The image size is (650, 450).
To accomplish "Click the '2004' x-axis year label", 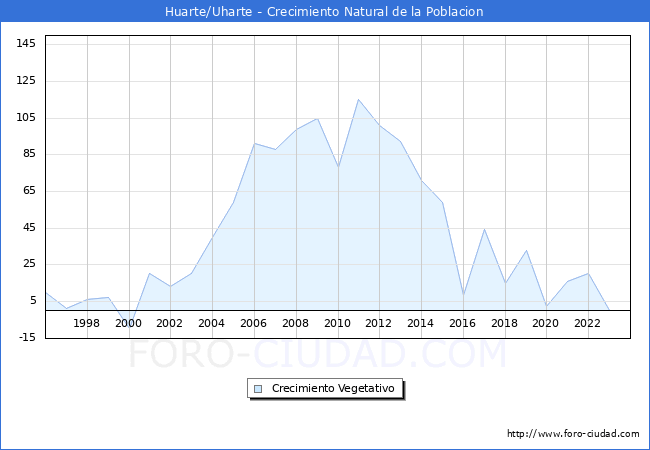I will tap(212, 323).
